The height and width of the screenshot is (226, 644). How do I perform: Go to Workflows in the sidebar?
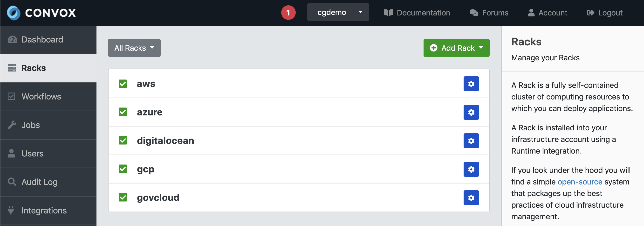click(41, 97)
